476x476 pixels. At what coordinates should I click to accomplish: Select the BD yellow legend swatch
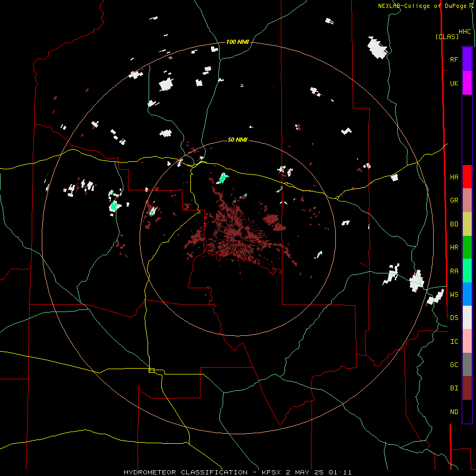(467, 224)
